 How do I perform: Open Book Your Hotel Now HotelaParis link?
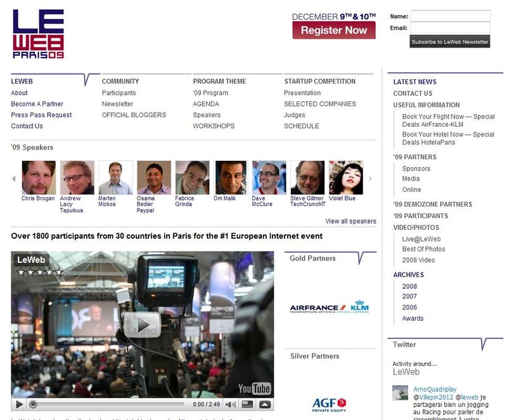click(x=448, y=138)
